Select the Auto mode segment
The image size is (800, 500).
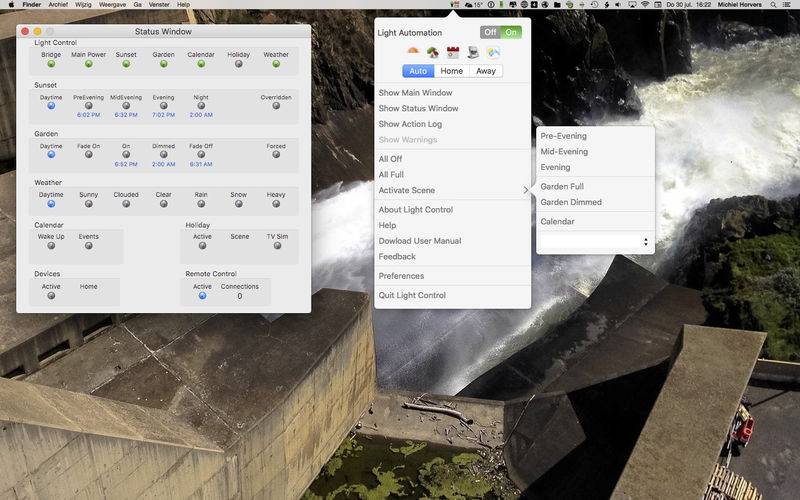pos(418,71)
